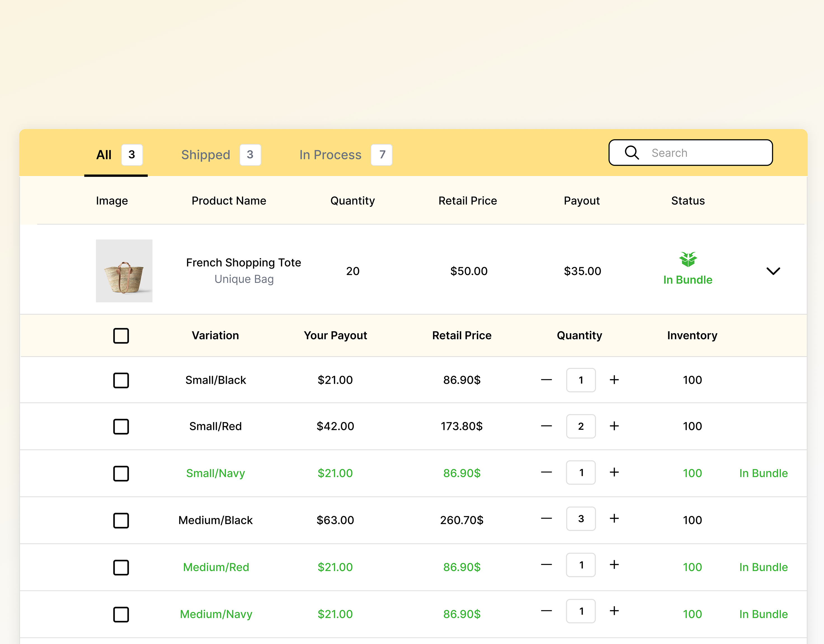The image size is (824, 644).
Task: Decrease Medium/Navy quantity with minus icon
Action: (x=546, y=611)
